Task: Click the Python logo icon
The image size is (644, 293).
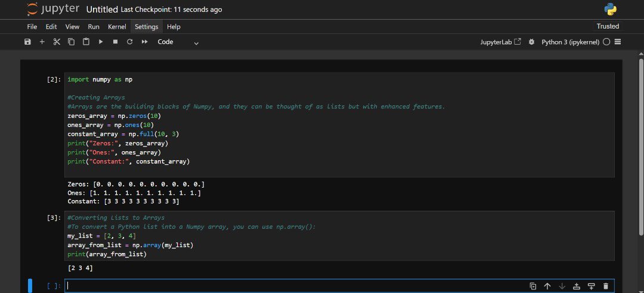Action: (611, 9)
